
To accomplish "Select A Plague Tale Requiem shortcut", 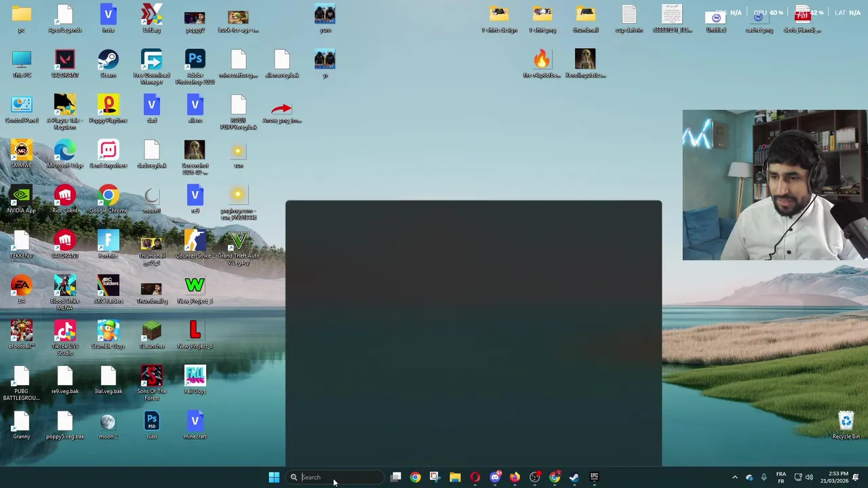I will click(x=64, y=112).
